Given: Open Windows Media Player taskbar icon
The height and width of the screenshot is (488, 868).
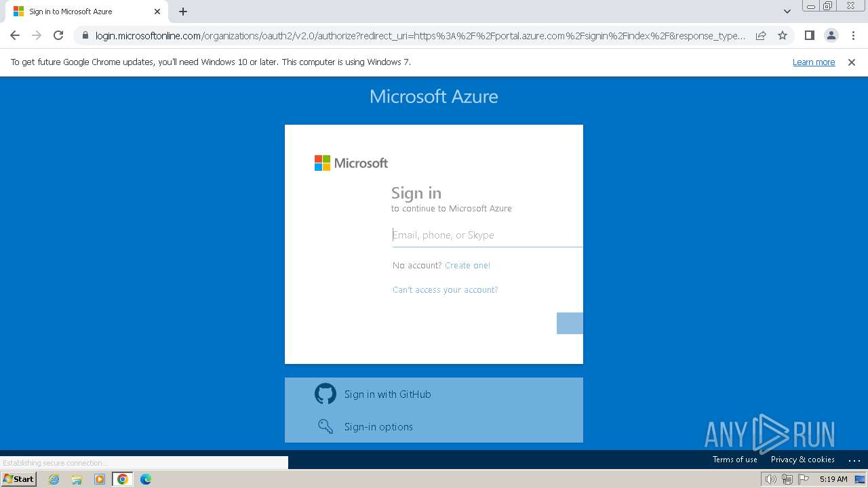Looking at the screenshot, I should click(x=100, y=479).
